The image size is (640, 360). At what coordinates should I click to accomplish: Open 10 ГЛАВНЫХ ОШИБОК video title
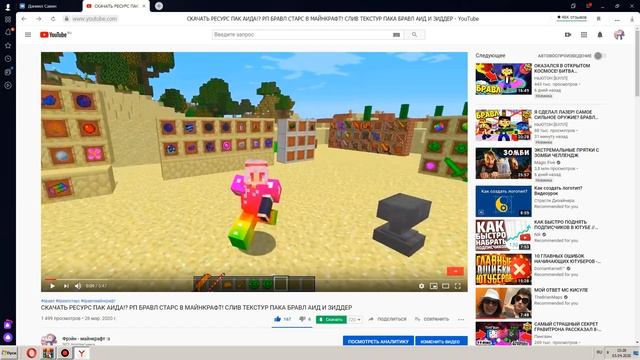[567, 258]
